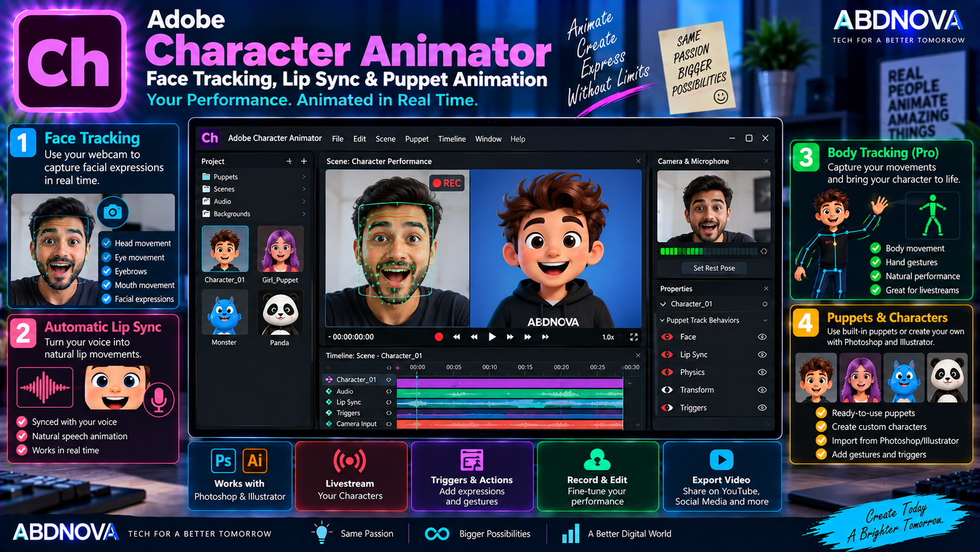This screenshot has height=552, width=980.
Task: Select the Girl_Puppet thumbnail
Action: 280,249
